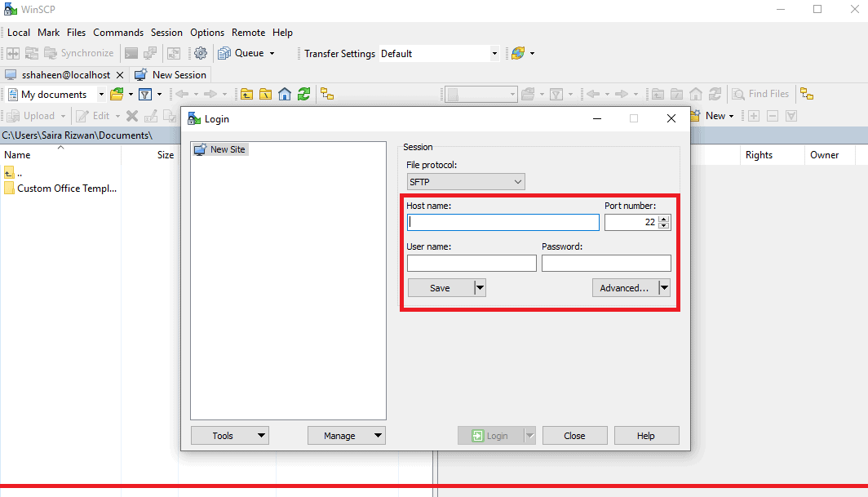
Task: Focus the Host name field
Action: pyautogui.click(x=503, y=222)
